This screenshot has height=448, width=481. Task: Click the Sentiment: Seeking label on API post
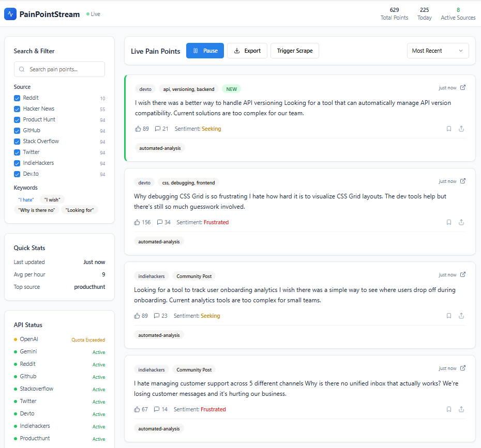point(198,129)
